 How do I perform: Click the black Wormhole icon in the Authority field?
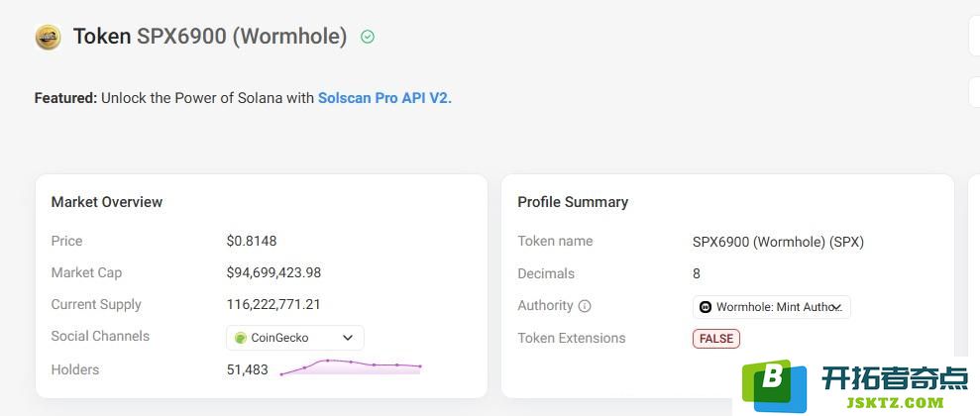coord(706,307)
